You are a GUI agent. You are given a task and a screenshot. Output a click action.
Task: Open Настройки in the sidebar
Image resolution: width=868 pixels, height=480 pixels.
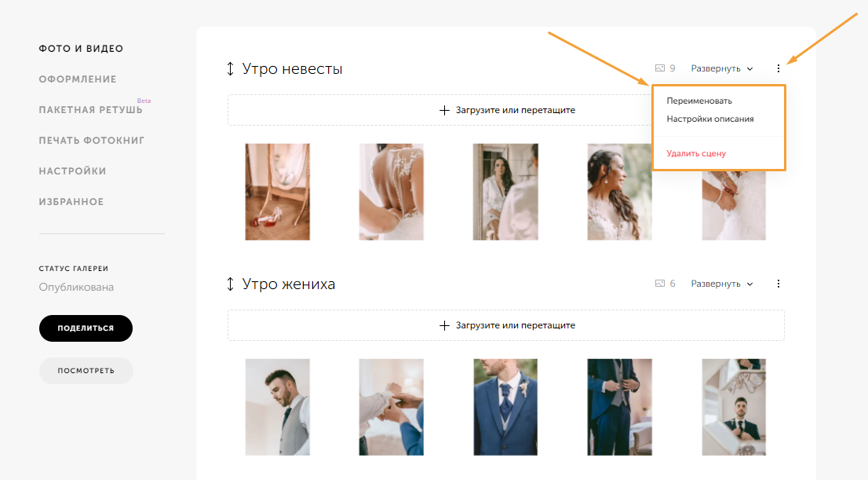tap(72, 171)
